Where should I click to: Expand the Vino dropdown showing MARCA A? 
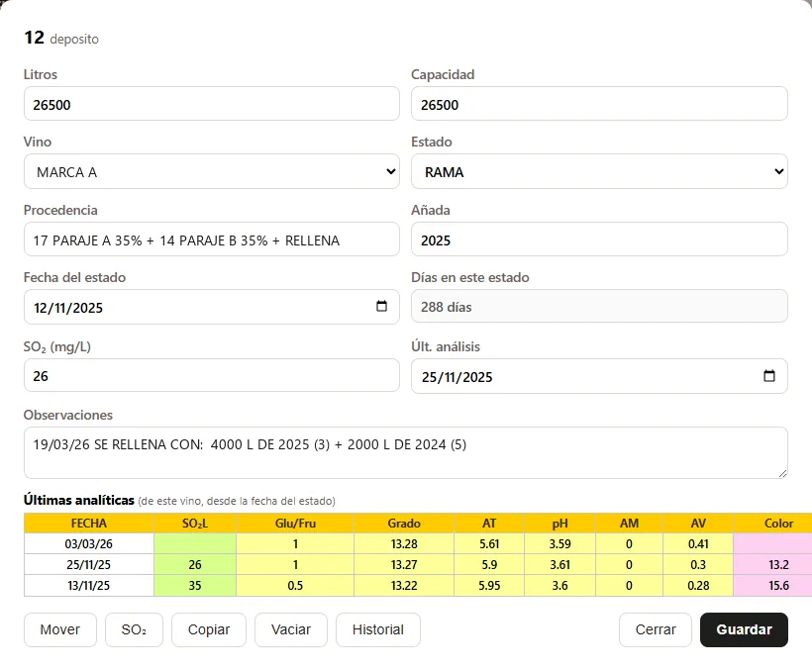211,171
